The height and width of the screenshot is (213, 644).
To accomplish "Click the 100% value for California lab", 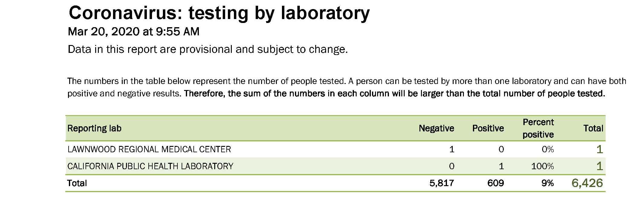I will [542, 166].
